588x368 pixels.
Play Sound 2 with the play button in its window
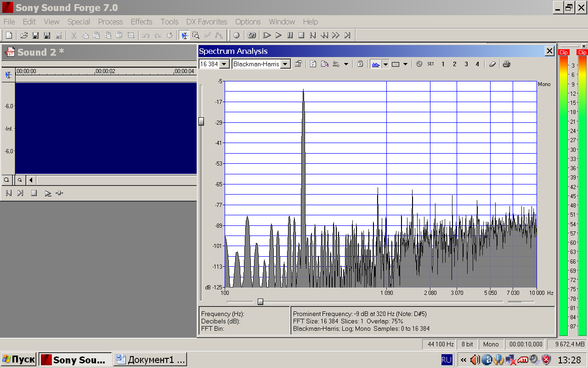47,193
